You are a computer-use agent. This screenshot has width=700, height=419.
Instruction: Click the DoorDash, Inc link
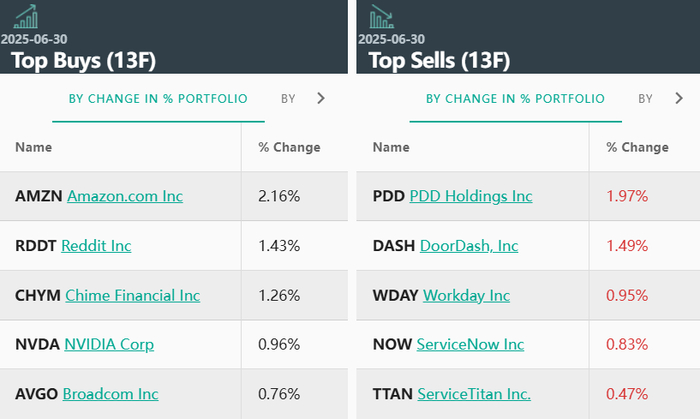click(469, 245)
